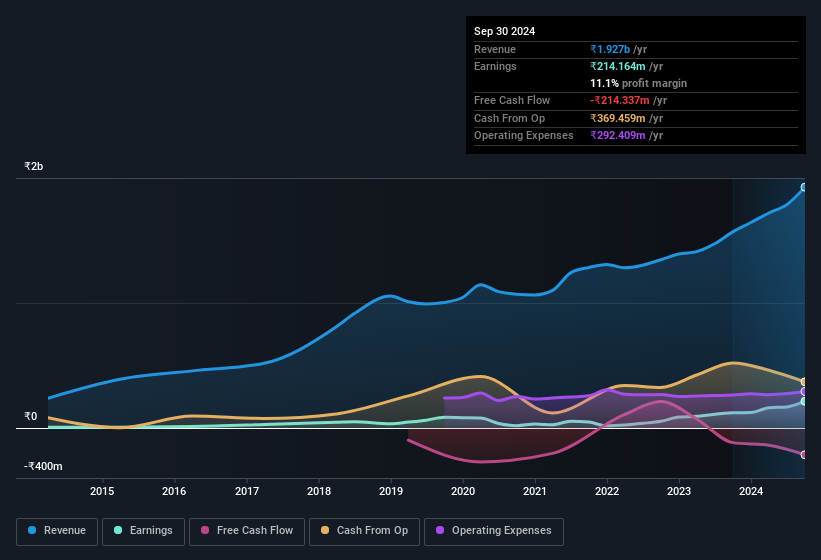Image resolution: width=821 pixels, height=560 pixels.
Task: Click the ₹214.164m earnings value
Action: click(618, 66)
